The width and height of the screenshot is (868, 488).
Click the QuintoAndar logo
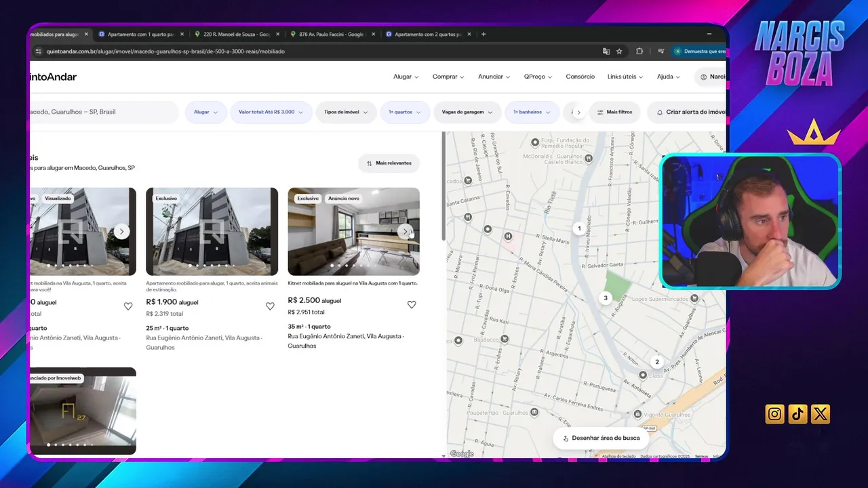53,77
